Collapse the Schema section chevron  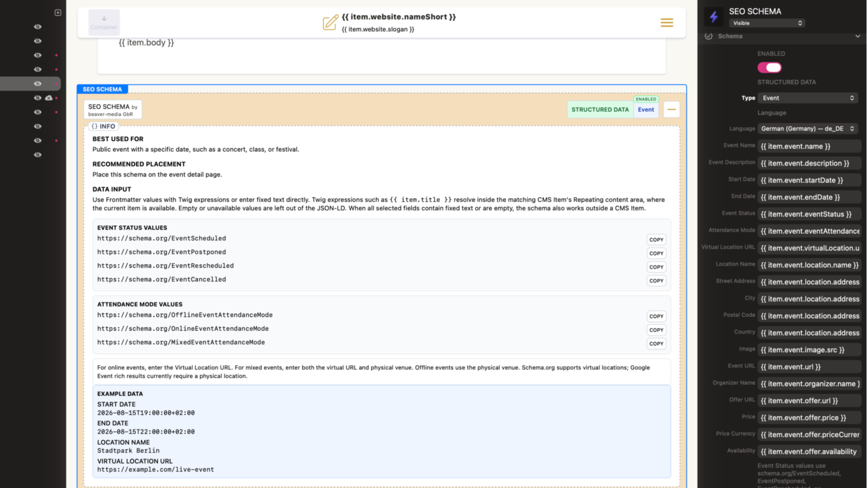point(858,36)
